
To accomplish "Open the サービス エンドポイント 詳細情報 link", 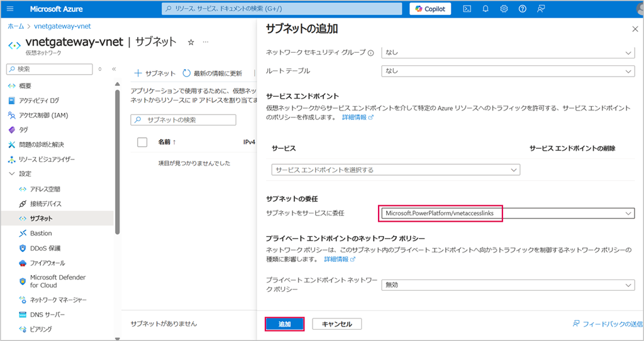I will point(358,117).
